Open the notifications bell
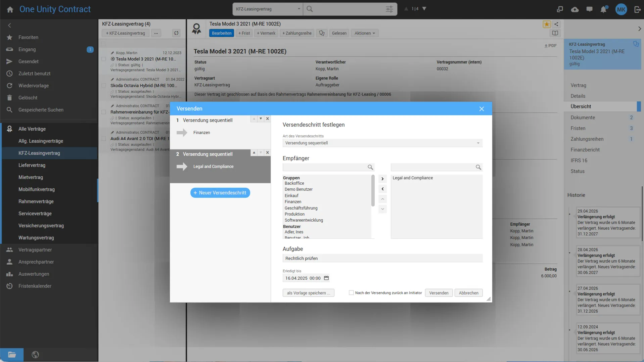The height and width of the screenshot is (362, 644). (x=604, y=9)
